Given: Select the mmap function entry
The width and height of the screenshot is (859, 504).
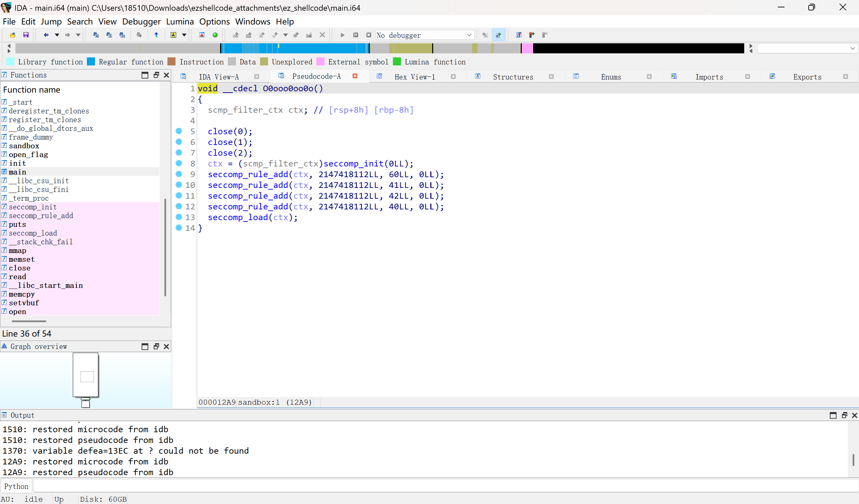Looking at the screenshot, I should point(17,251).
